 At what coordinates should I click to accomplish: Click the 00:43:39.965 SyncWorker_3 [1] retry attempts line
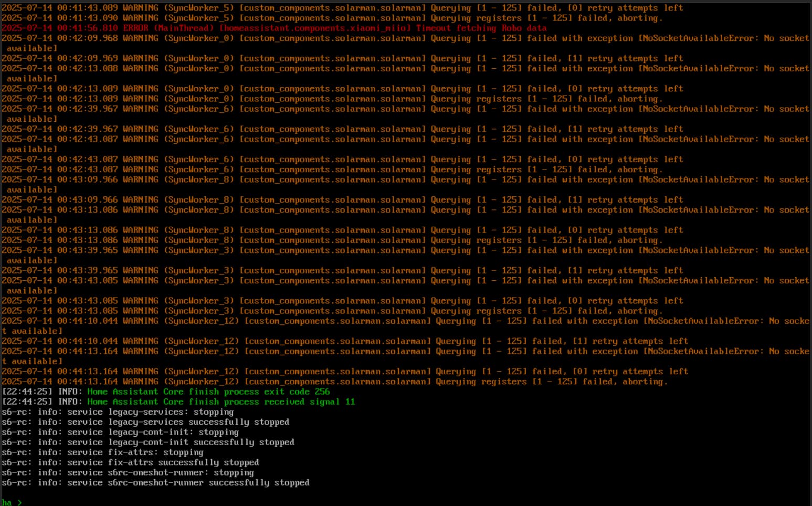coord(342,270)
